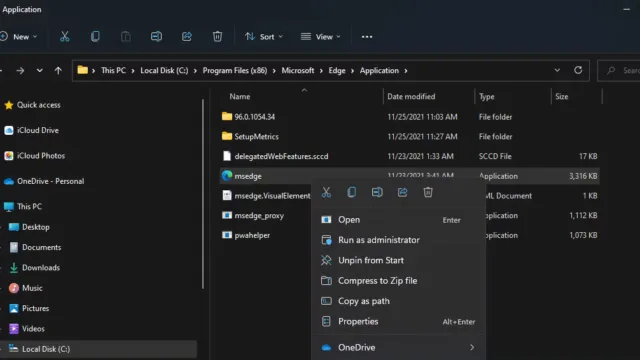640x360 pixels.
Task: Click Rename icon in the context menu
Action: [377, 192]
